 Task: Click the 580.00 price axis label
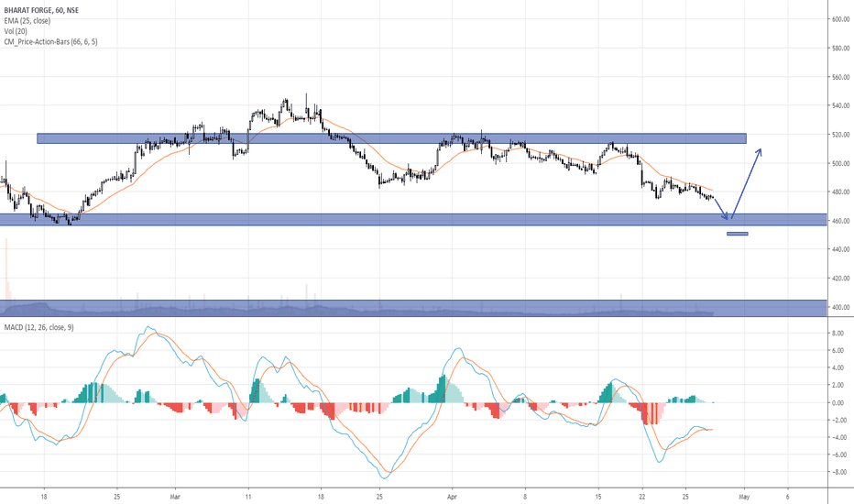(x=840, y=49)
